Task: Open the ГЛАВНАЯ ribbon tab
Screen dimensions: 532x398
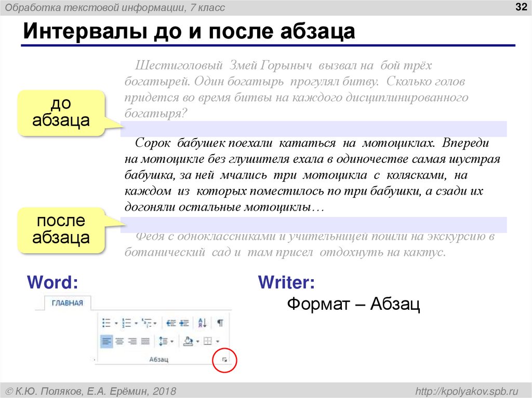Action: click(68, 303)
